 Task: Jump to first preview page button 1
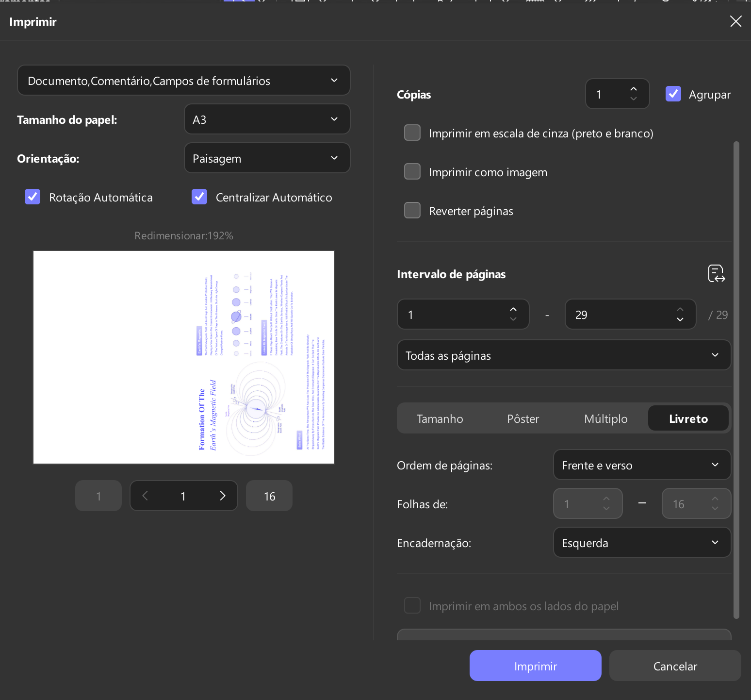[98, 496]
